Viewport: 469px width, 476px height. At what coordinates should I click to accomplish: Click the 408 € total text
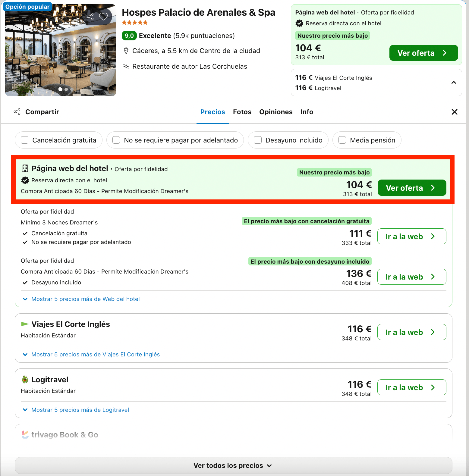tap(357, 283)
